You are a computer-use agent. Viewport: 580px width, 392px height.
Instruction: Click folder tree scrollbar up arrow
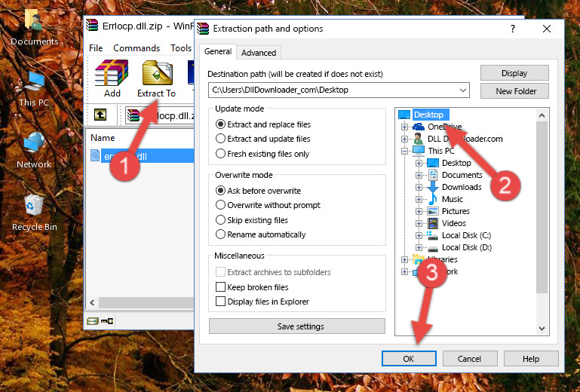click(542, 115)
